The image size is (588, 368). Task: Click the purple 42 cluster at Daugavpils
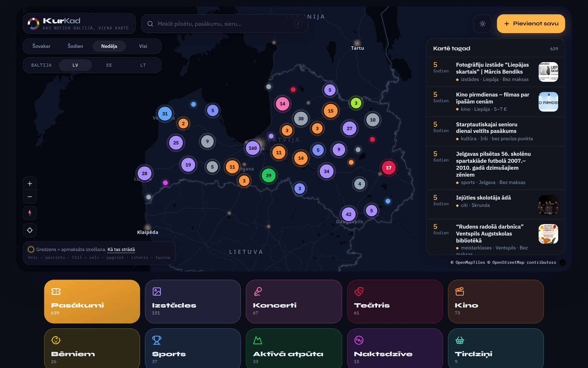coord(349,214)
